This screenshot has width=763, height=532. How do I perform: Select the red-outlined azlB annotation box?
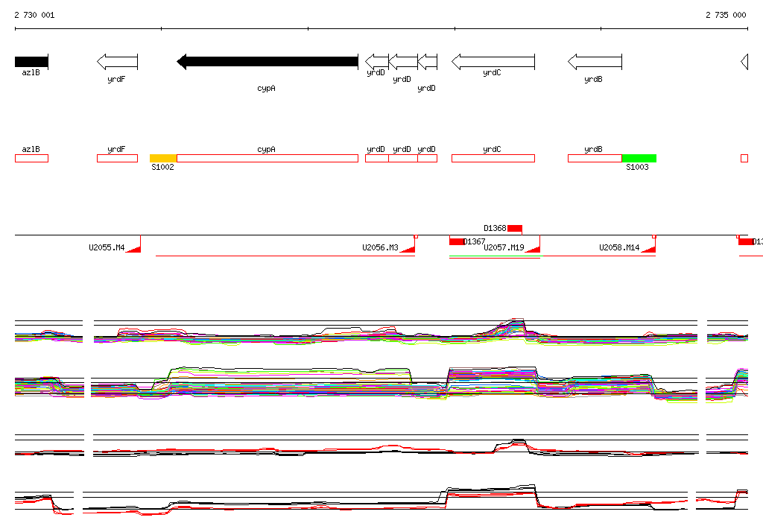(x=31, y=158)
